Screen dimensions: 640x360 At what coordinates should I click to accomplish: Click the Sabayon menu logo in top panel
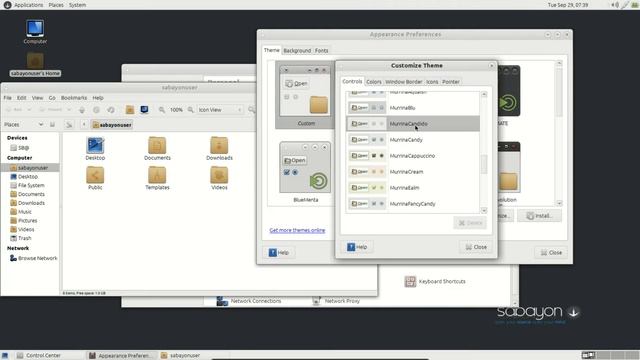pos(7,5)
